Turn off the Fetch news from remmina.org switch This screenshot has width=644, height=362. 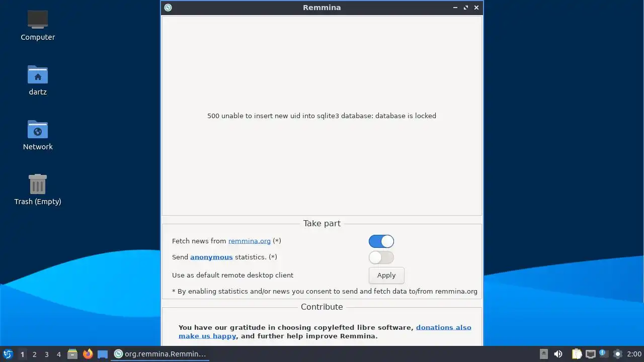pyautogui.click(x=381, y=241)
